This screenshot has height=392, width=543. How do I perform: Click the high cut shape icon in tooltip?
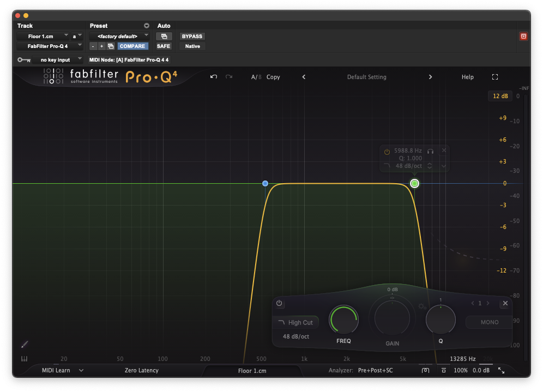tap(387, 166)
